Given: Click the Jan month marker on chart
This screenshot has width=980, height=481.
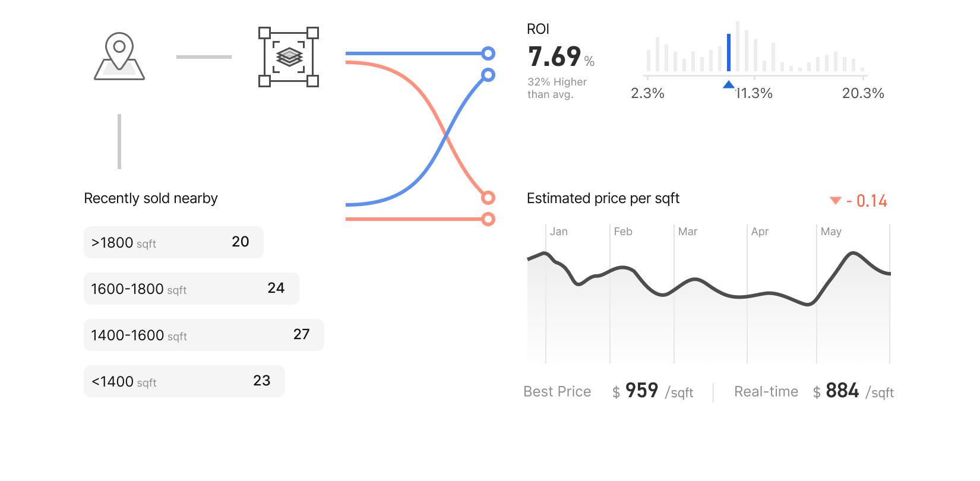Looking at the screenshot, I should [559, 232].
